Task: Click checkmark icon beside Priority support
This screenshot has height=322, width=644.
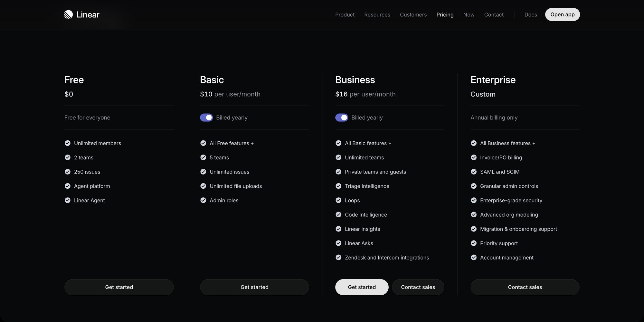Action: pos(474,243)
